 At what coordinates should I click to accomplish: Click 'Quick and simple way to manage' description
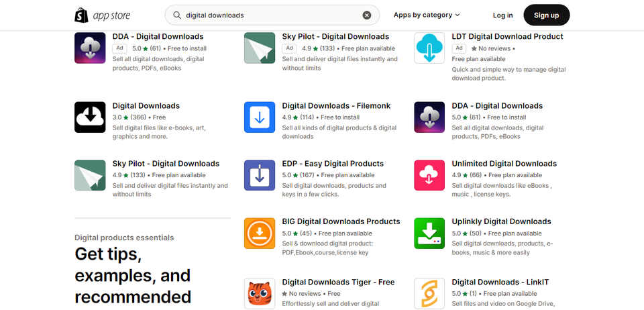tap(508, 74)
